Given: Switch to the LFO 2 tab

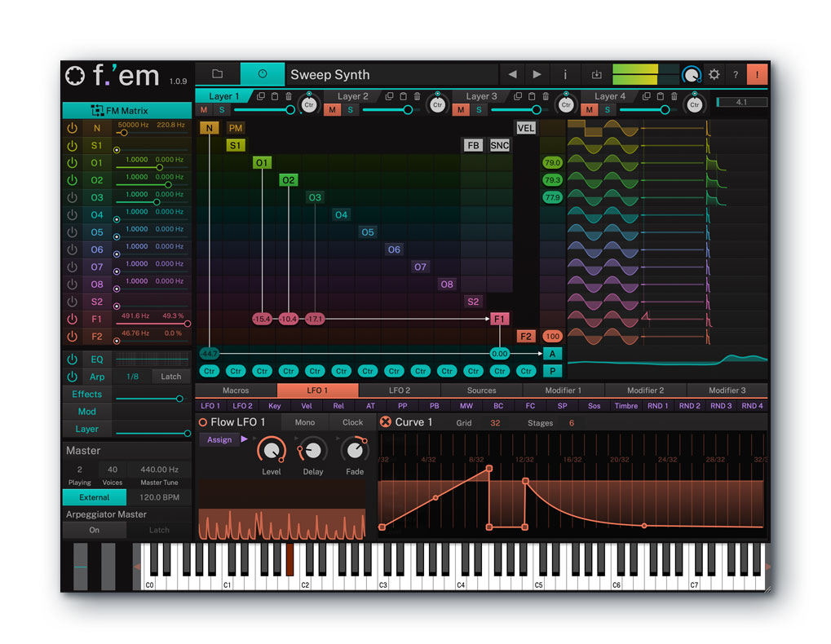Looking at the screenshot, I should point(400,390).
